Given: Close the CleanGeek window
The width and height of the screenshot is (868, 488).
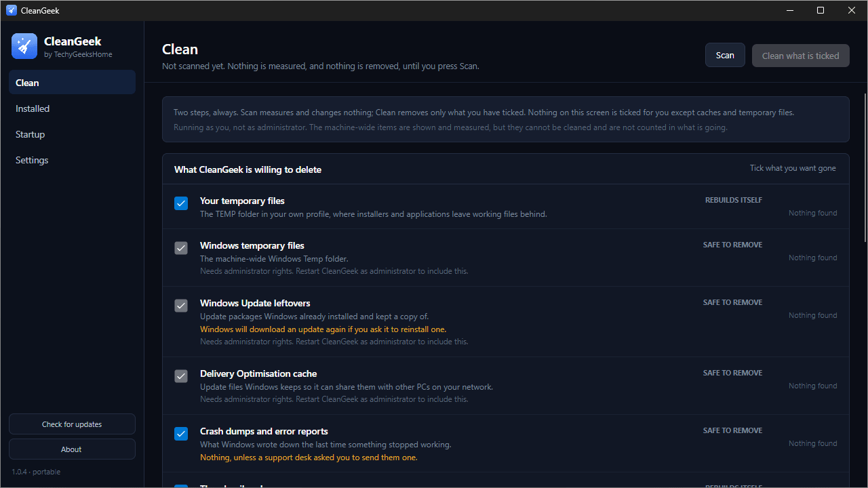Looking at the screenshot, I should coord(852,10).
